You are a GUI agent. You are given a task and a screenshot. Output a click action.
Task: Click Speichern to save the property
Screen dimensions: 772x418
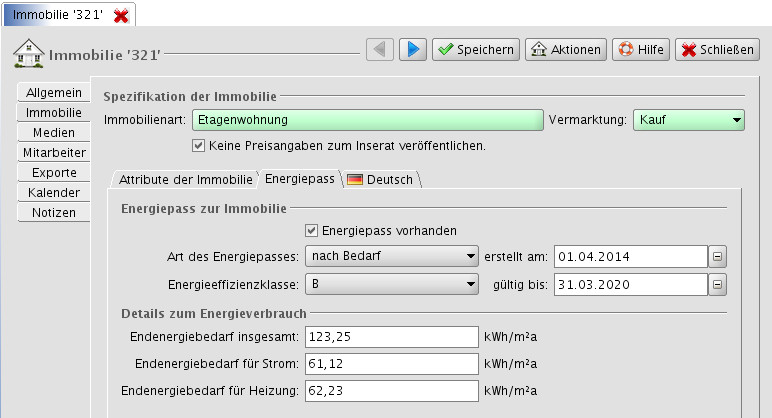[x=476, y=49]
